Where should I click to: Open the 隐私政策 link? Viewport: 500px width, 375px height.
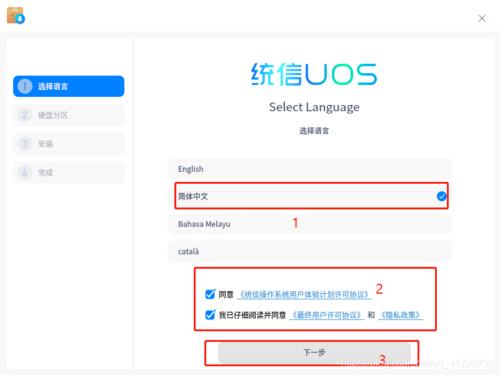(x=401, y=315)
